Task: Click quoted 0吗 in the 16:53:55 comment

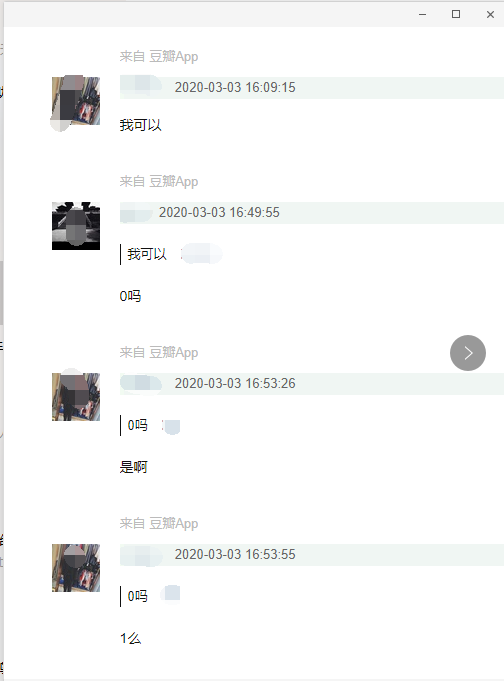Action: tap(138, 596)
